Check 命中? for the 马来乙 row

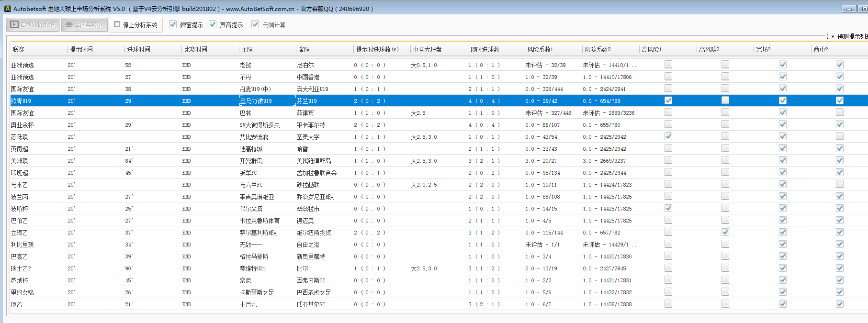[839, 184]
